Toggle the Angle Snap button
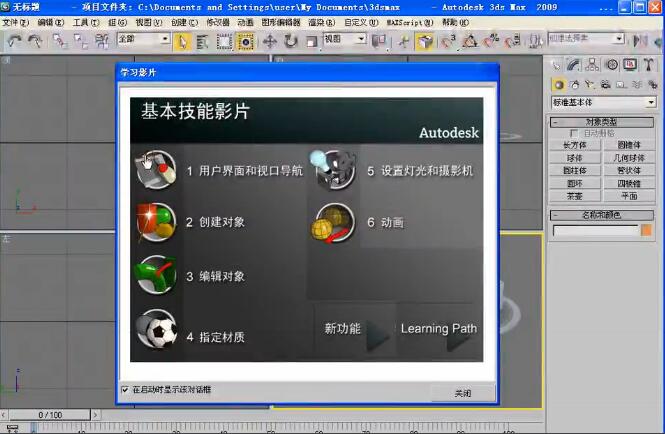Viewport: 665px width, 434px height. click(x=470, y=42)
